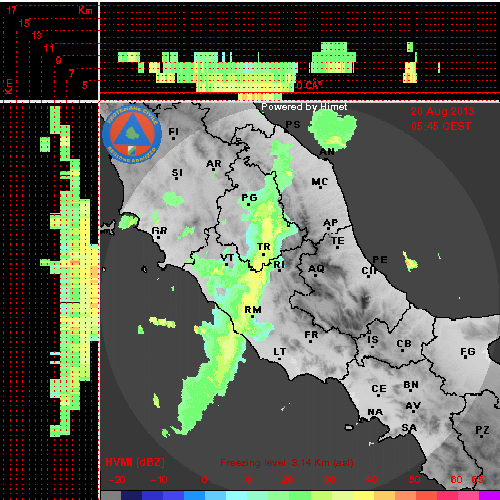Click the CE (Caserta) city marker
This screenshot has width=500, height=500.
point(379,395)
